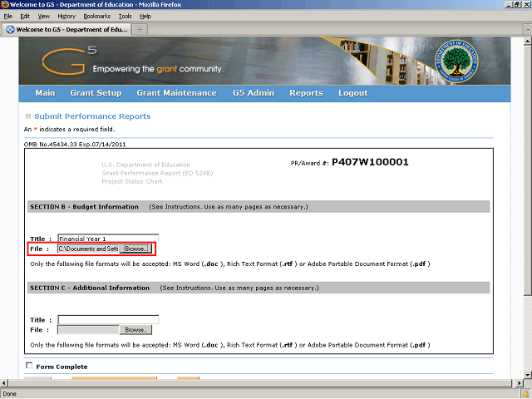This screenshot has width=532, height=399.
Task: Click Browse button in Section B
Action: pyautogui.click(x=135, y=249)
